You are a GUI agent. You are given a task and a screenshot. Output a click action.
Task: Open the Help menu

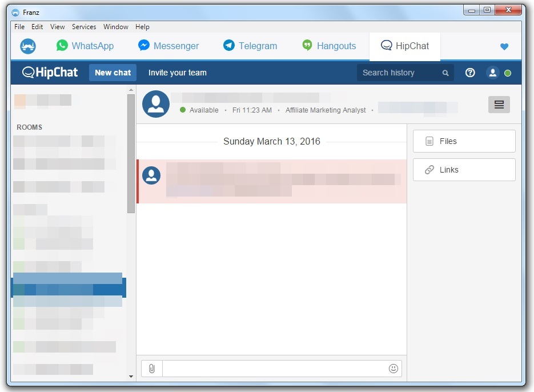pos(142,27)
